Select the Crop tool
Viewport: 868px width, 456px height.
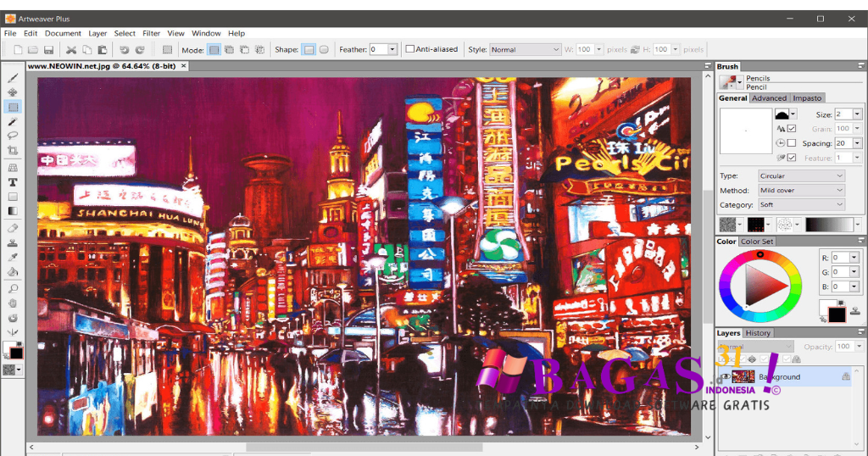(x=13, y=150)
